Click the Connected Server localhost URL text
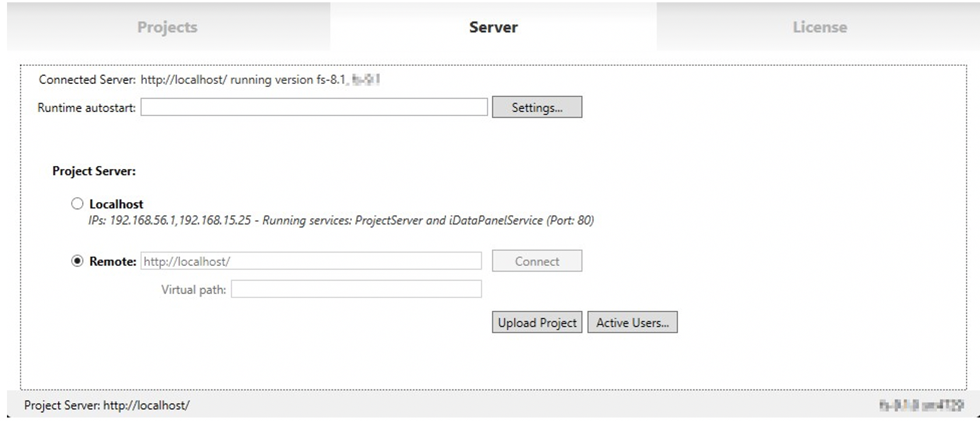The height and width of the screenshot is (421, 980). point(183,80)
